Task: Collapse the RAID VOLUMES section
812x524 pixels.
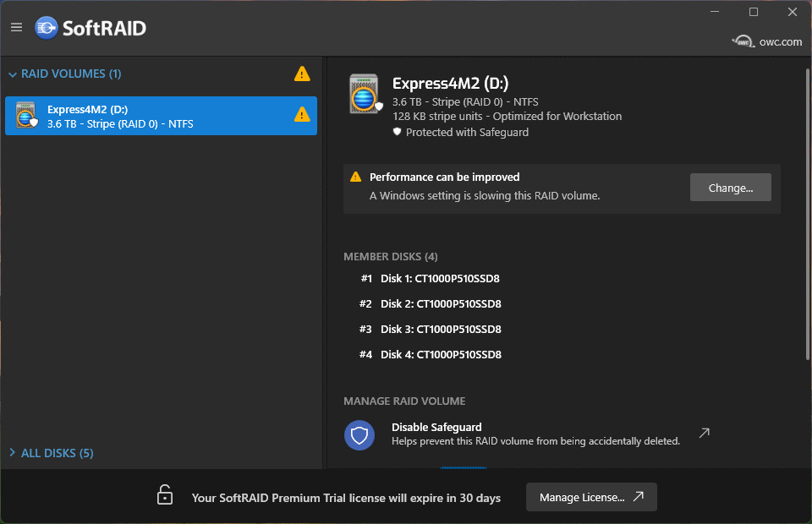Action: click(x=13, y=74)
